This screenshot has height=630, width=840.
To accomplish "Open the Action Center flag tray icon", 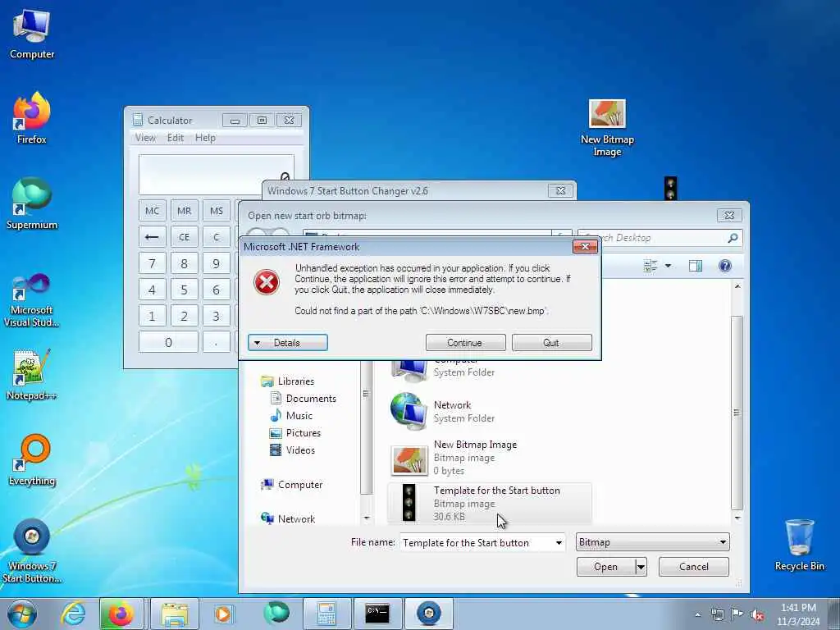I will (737, 615).
